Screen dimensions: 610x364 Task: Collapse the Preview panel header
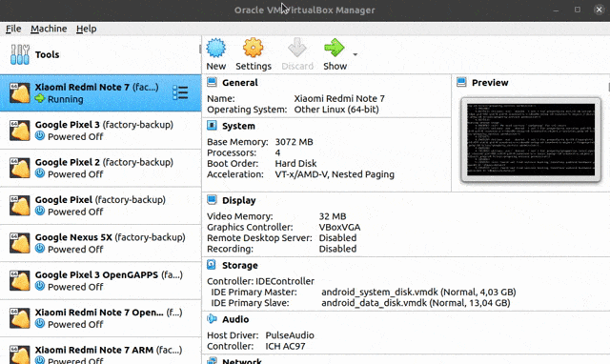click(x=490, y=83)
